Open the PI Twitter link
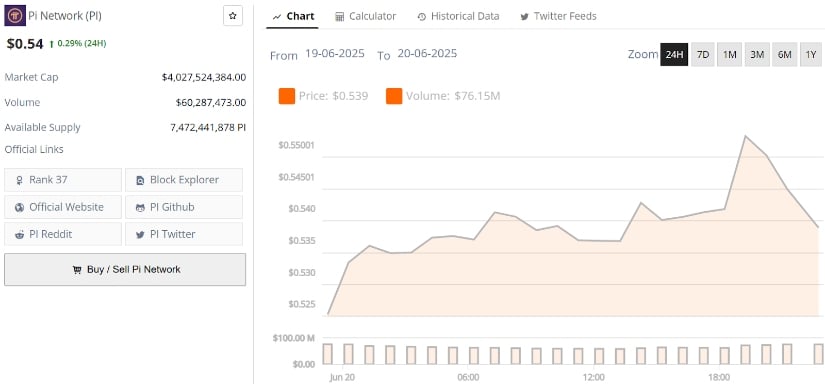Screen dimensions: 825x384 [x=184, y=234]
